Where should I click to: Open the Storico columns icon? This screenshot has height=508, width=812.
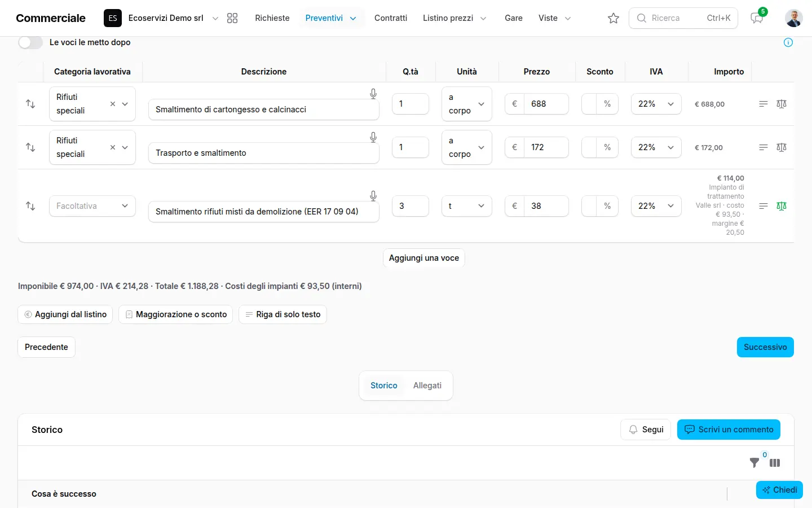[x=775, y=463]
